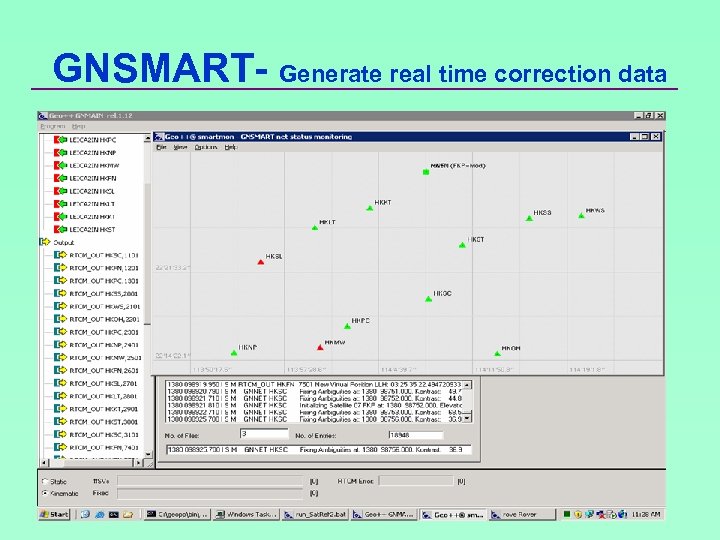Screen dimensions: 720x540
Task: Select the Kinematic radio button
Action: click(45, 493)
